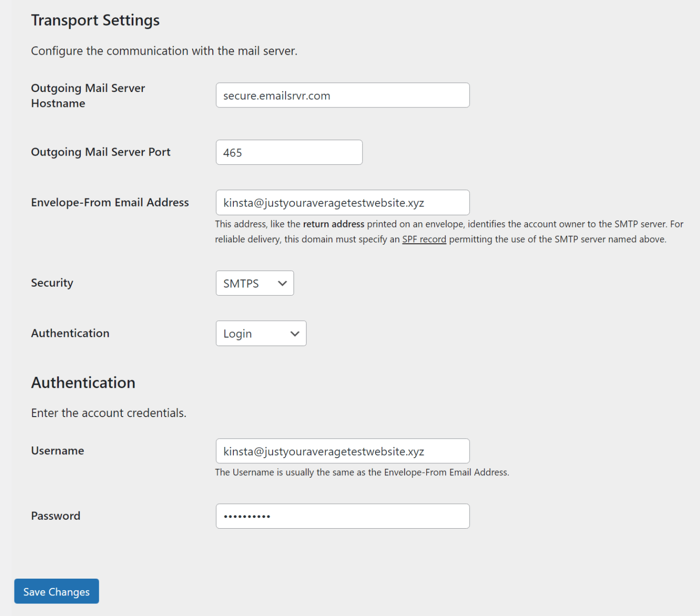The image size is (700, 616).
Task: Select the text secure.emailsrvr.com in hostname
Action: [x=277, y=95]
